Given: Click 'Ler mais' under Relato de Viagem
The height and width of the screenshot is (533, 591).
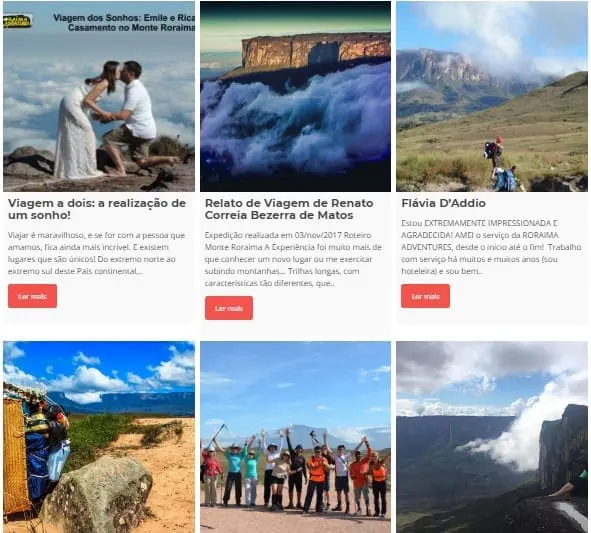Looking at the screenshot, I should click(x=229, y=308).
